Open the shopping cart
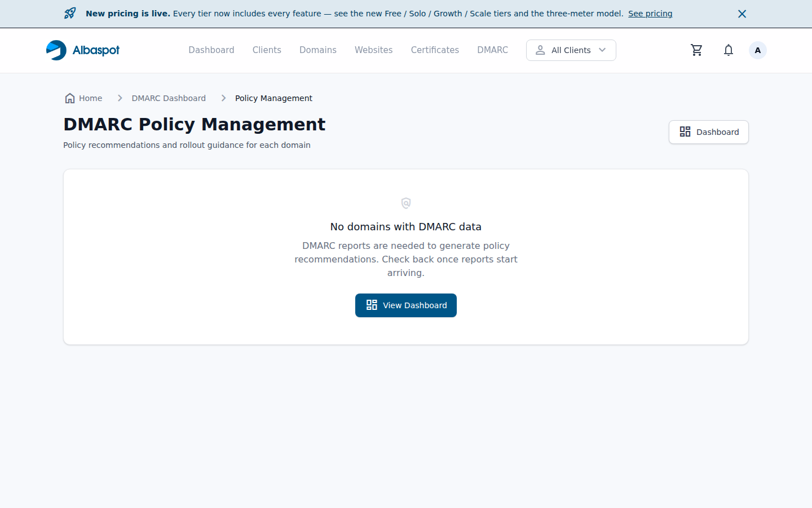The image size is (812, 508). (696, 50)
